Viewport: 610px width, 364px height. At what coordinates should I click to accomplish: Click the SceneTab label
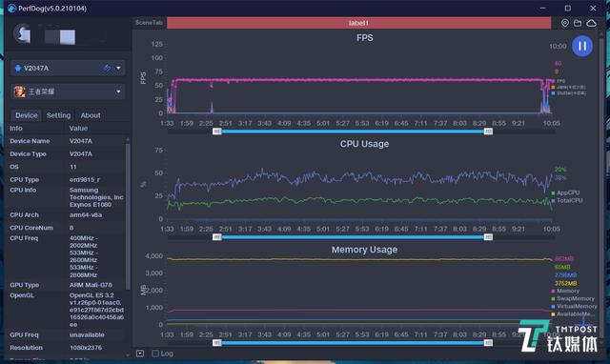[149, 23]
